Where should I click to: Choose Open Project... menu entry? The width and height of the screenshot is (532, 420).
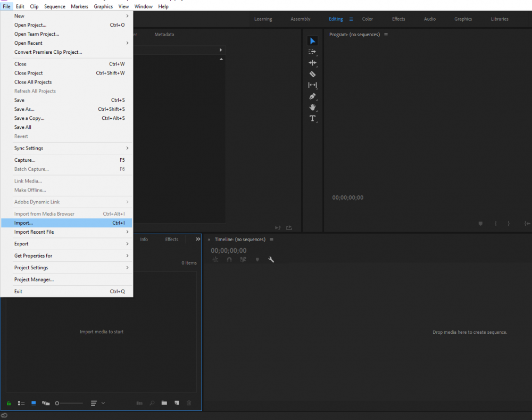[66, 25]
